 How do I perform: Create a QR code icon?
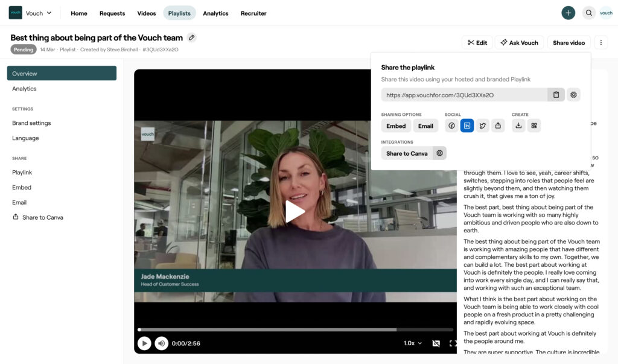point(534,126)
